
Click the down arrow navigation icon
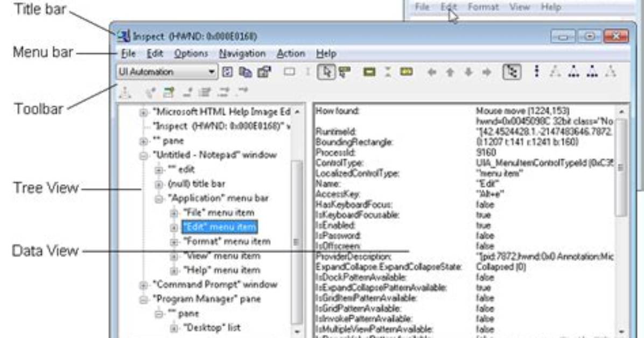tap(468, 73)
